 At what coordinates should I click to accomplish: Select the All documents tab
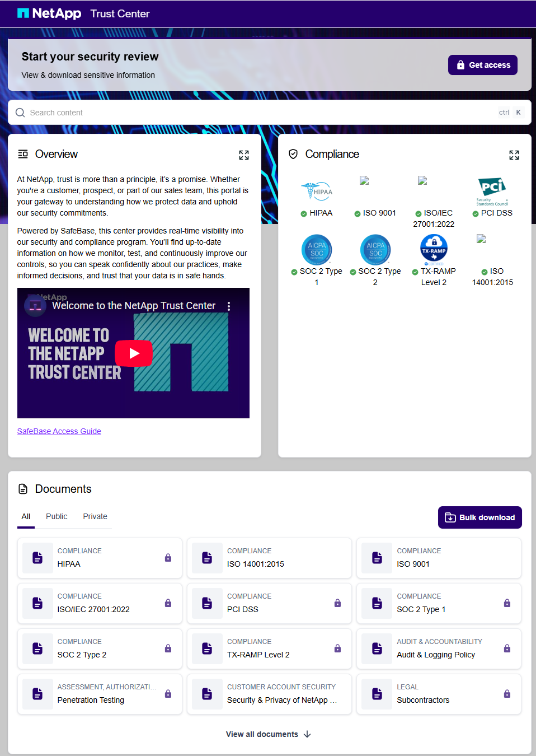pyautogui.click(x=26, y=516)
